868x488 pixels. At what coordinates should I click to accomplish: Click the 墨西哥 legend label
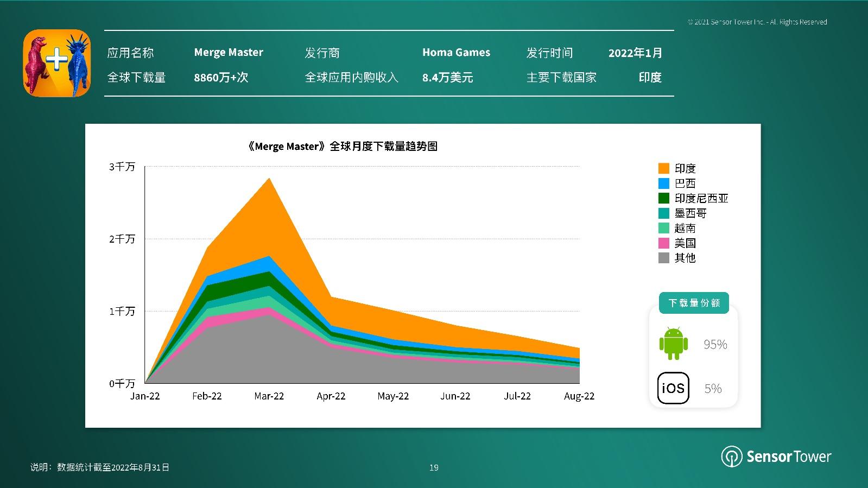690,213
